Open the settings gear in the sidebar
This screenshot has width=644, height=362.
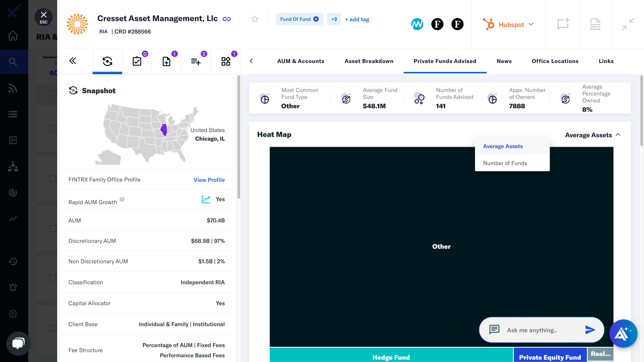point(13,314)
